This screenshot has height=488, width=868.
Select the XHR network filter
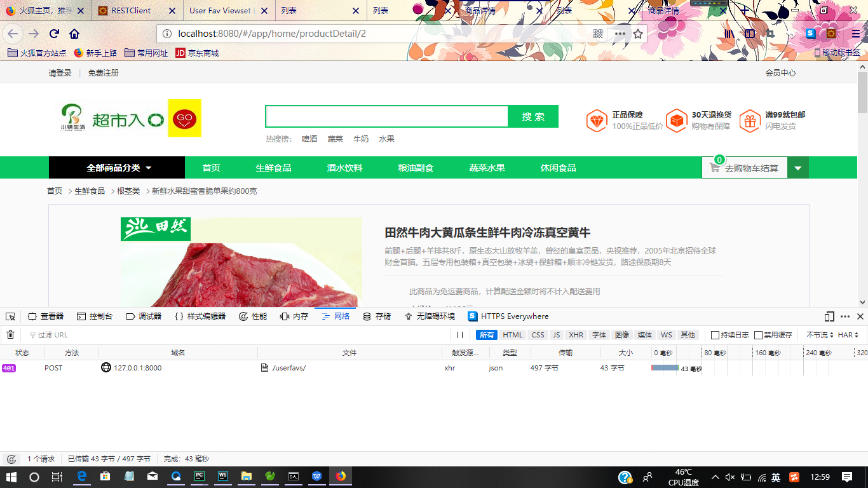pyautogui.click(x=576, y=334)
